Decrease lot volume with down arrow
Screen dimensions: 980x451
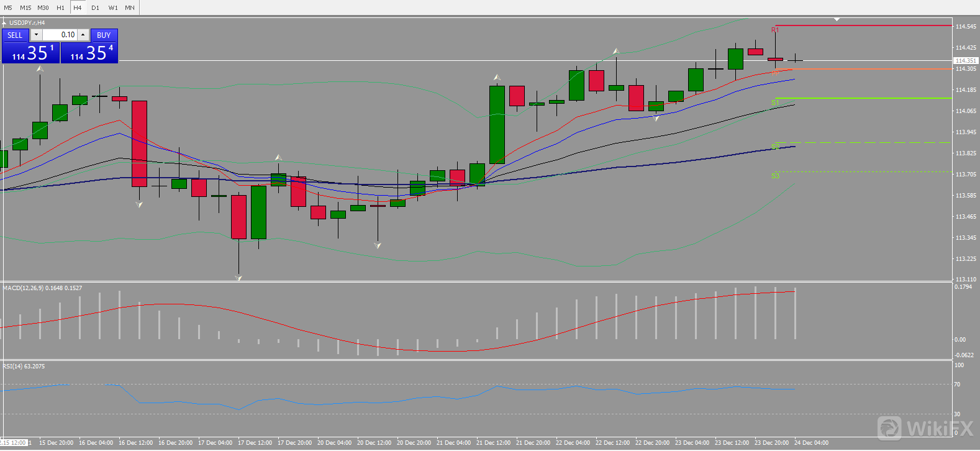[x=36, y=35]
